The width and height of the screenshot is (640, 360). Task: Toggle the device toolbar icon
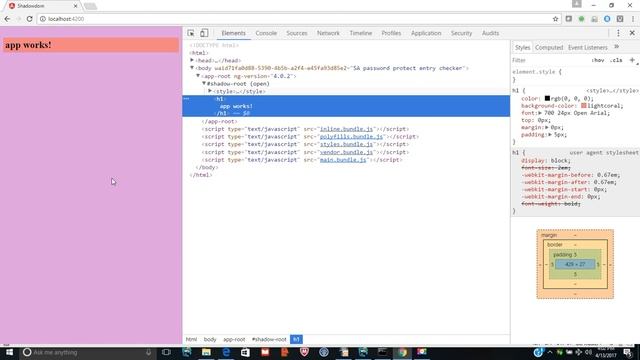204,33
